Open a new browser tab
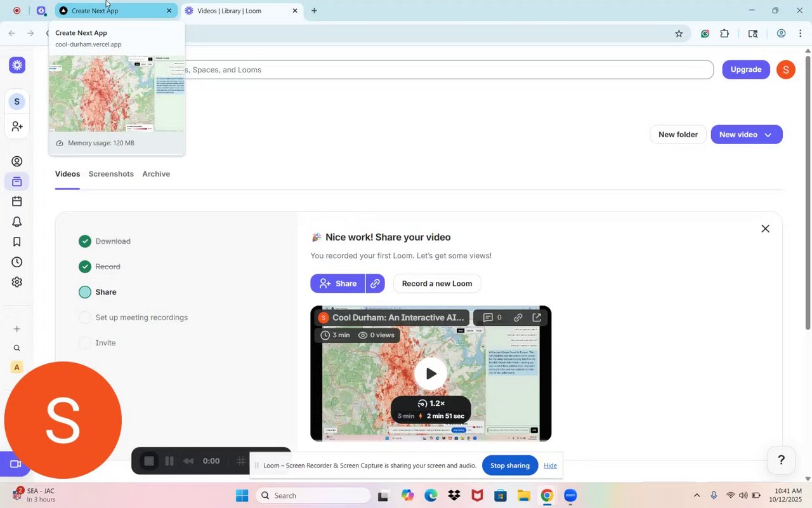812x508 pixels. (314, 11)
